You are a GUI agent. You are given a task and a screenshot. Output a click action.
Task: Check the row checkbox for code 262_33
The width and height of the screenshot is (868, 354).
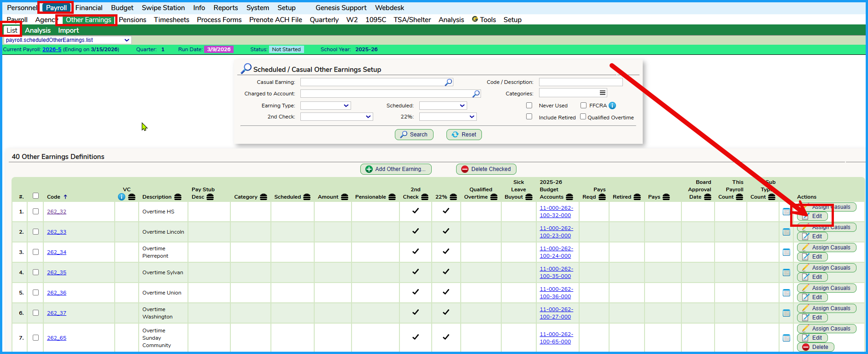[x=35, y=232]
